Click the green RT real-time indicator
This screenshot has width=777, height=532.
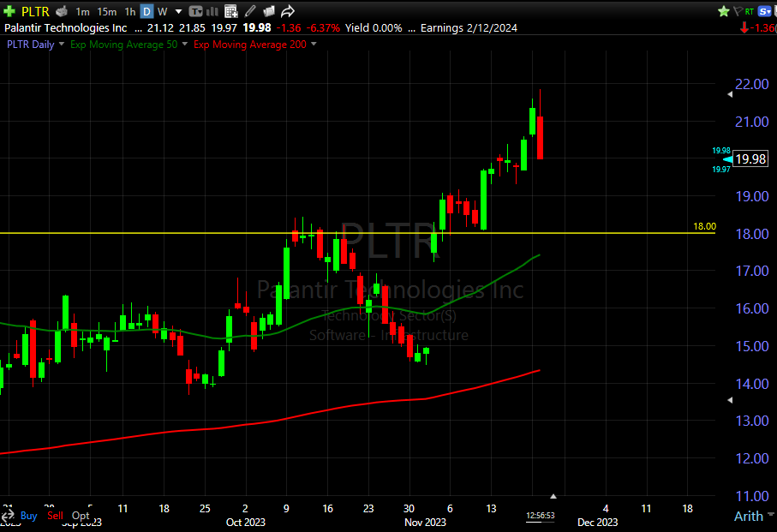click(x=750, y=11)
